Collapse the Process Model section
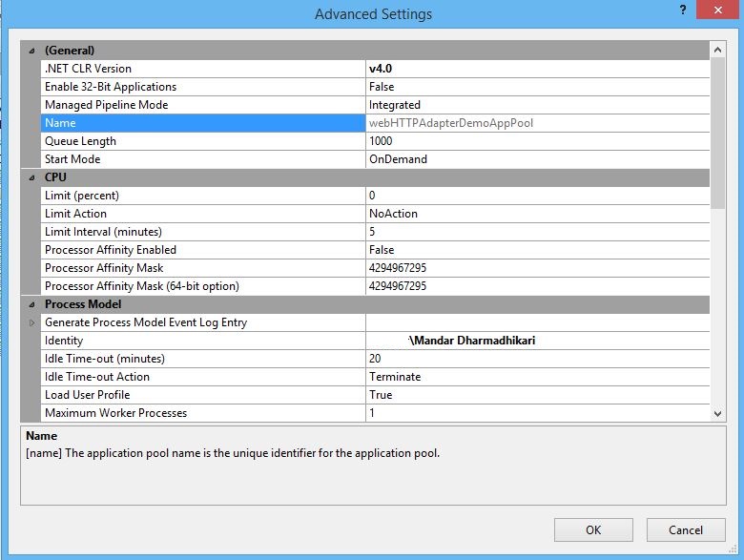This screenshot has width=744, height=560. coord(31,304)
